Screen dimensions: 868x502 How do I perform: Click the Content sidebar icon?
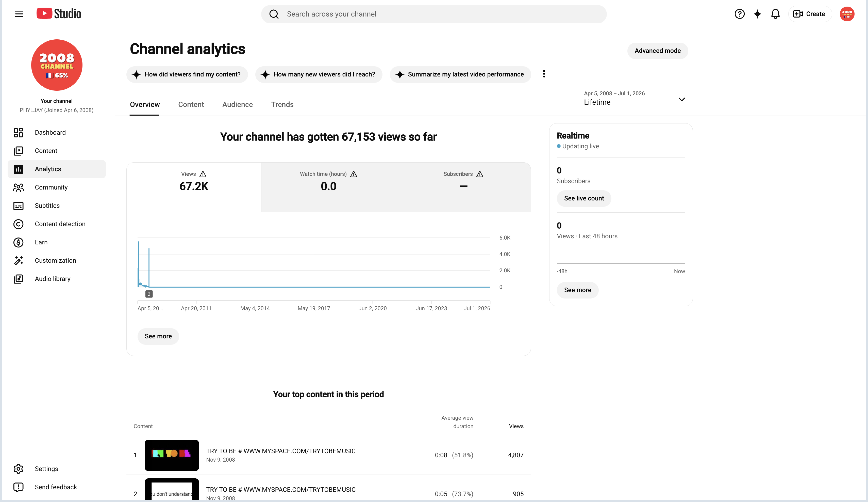point(18,151)
